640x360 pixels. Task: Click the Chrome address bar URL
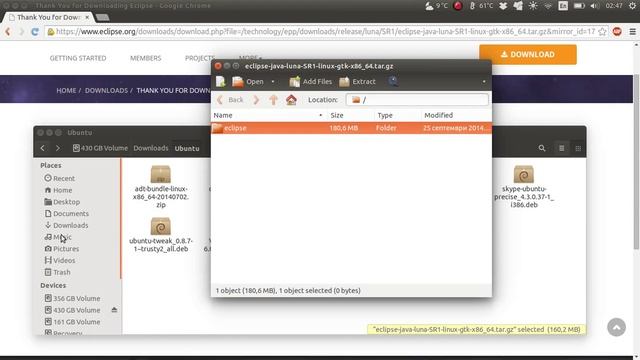click(x=325, y=31)
